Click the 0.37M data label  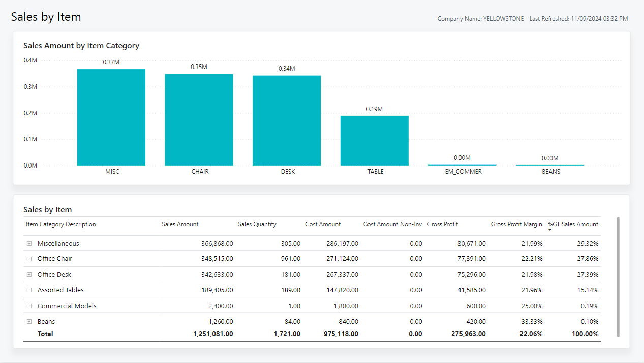tap(111, 62)
